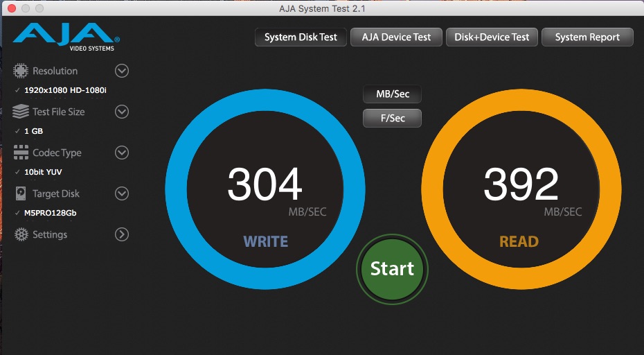Select the 1920x1080 HD-1080i resolution entry

(65, 90)
